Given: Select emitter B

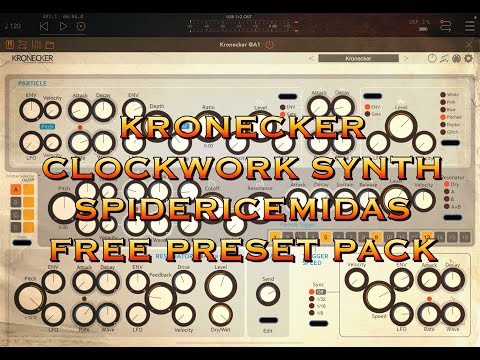Looking at the screenshot, I should [x=16, y=203].
